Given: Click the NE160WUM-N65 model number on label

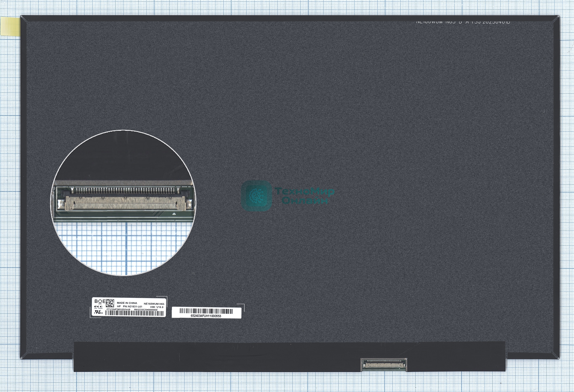Looking at the screenshot, I should [154, 304].
